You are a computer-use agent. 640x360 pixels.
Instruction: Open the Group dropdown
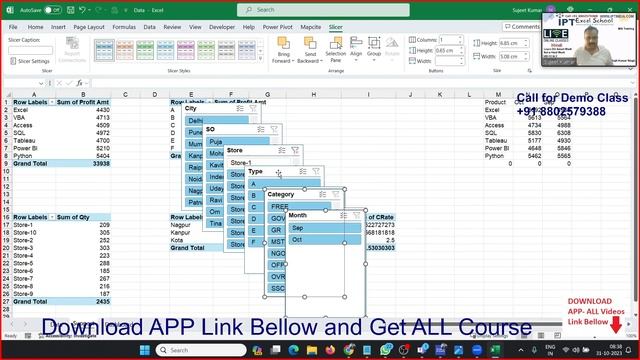click(x=374, y=49)
